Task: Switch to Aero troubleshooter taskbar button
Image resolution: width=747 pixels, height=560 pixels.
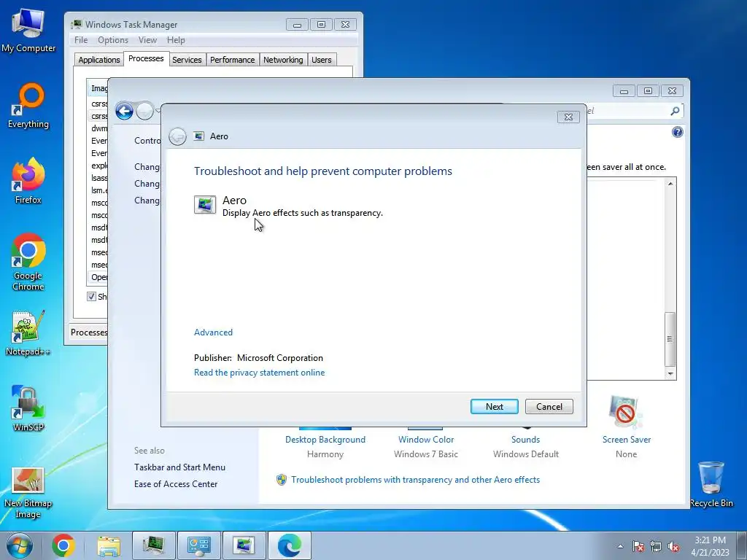Action: click(244, 545)
